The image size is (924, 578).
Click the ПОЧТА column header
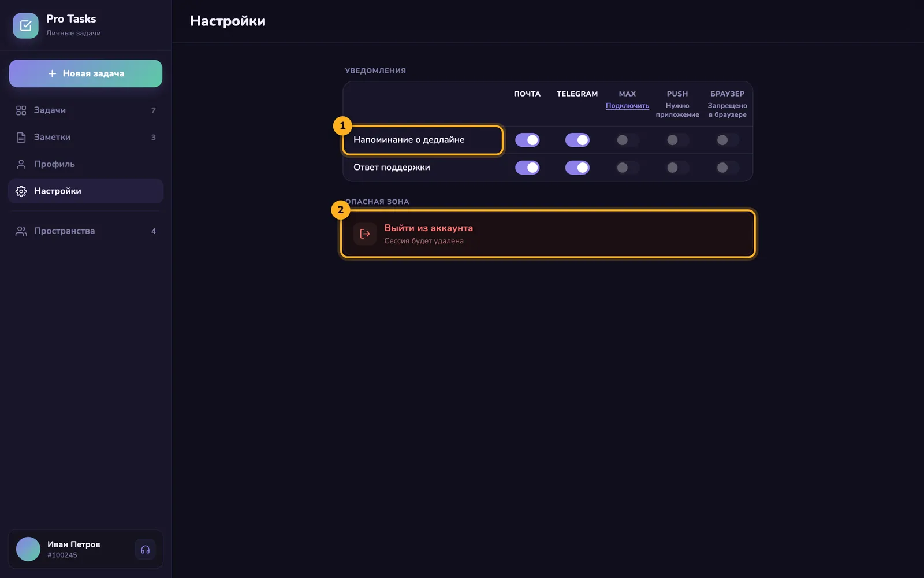[x=527, y=94]
